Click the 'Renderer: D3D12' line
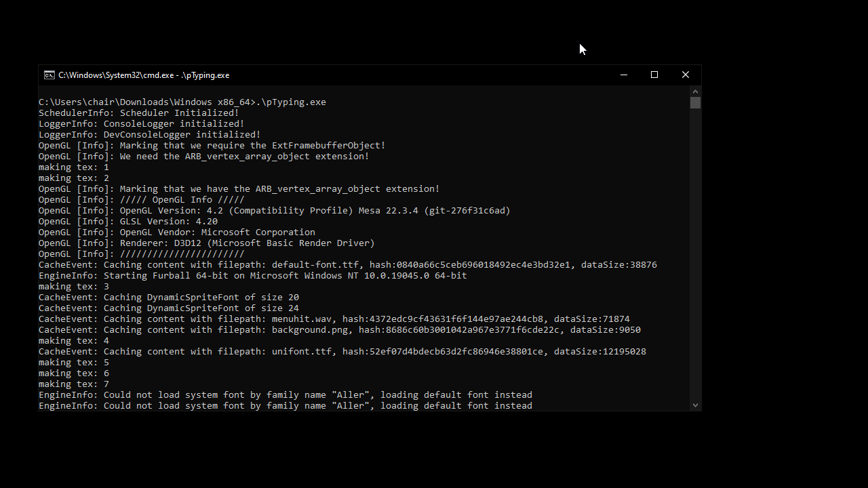 click(x=207, y=243)
